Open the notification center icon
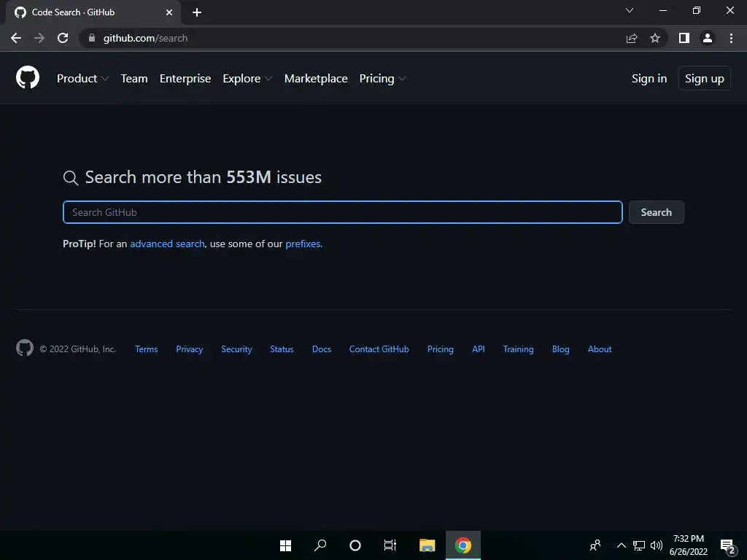 (x=727, y=545)
